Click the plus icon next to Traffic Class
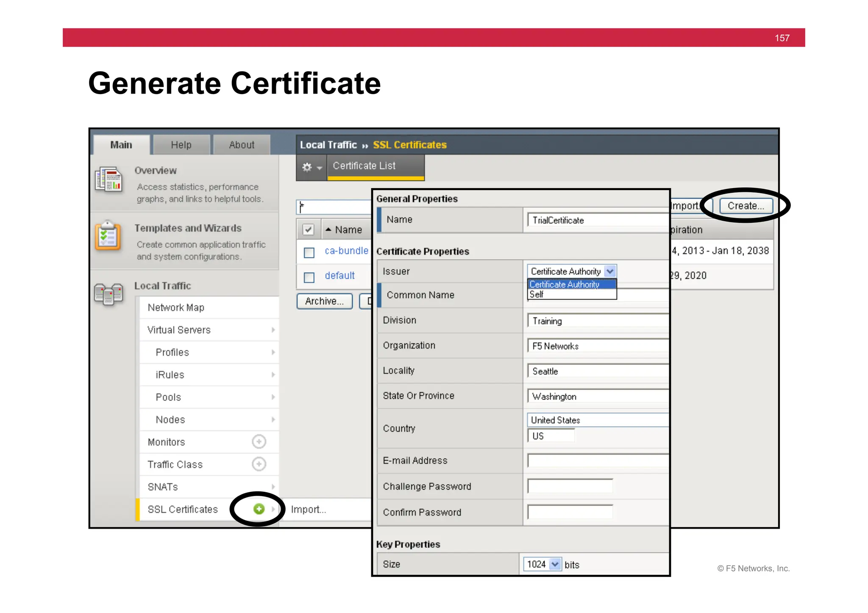This screenshot has width=868, height=613. pyautogui.click(x=259, y=464)
